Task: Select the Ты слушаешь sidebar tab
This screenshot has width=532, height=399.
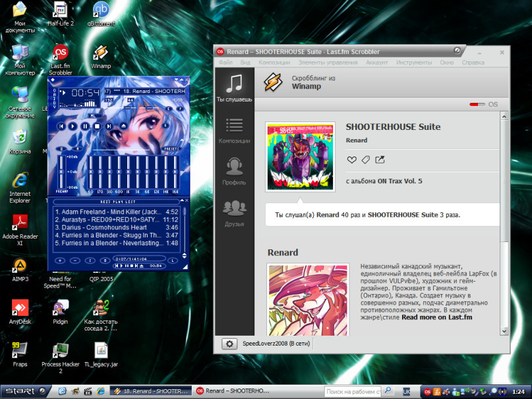Action: pyautogui.click(x=235, y=88)
